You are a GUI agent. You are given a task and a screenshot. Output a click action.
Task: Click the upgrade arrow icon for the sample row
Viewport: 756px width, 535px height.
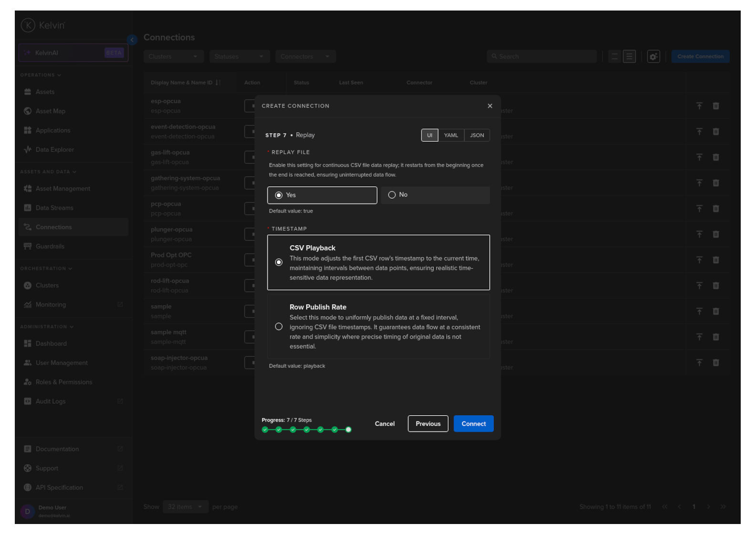tap(699, 311)
